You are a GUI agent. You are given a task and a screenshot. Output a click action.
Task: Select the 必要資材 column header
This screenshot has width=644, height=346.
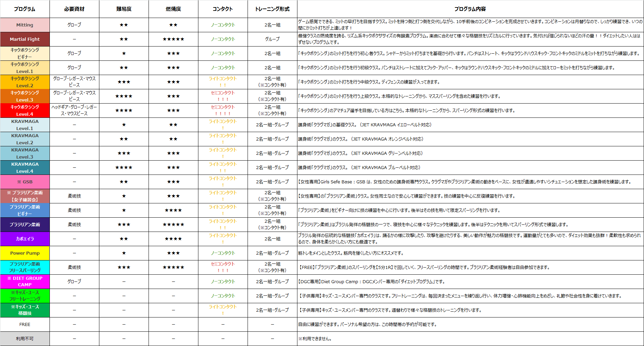(x=74, y=9)
